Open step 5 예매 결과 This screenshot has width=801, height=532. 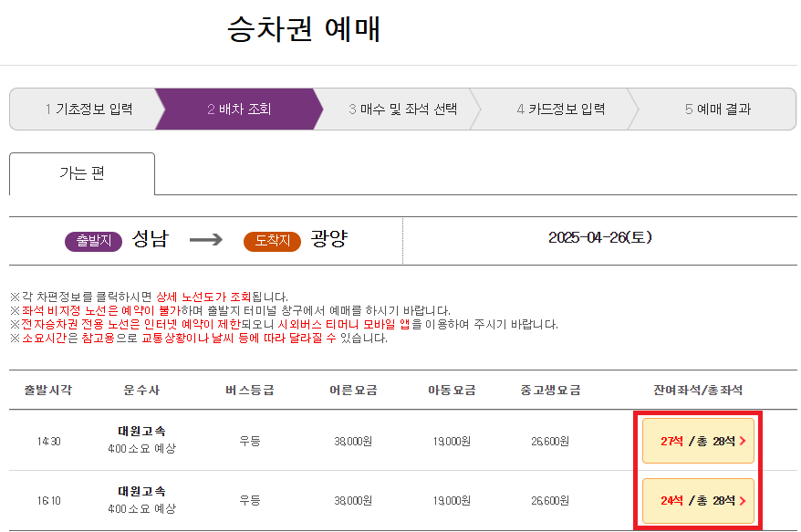point(717,109)
